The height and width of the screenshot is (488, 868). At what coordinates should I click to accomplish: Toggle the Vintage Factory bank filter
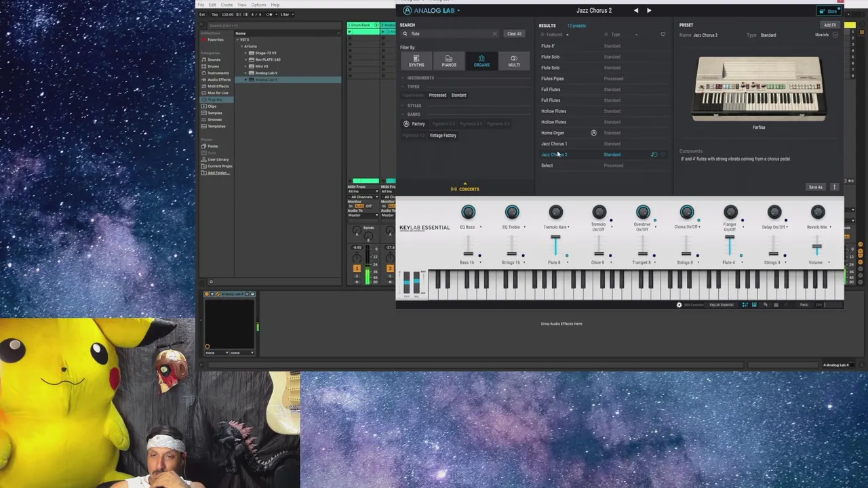pyautogui.click(x=443, y=136)
